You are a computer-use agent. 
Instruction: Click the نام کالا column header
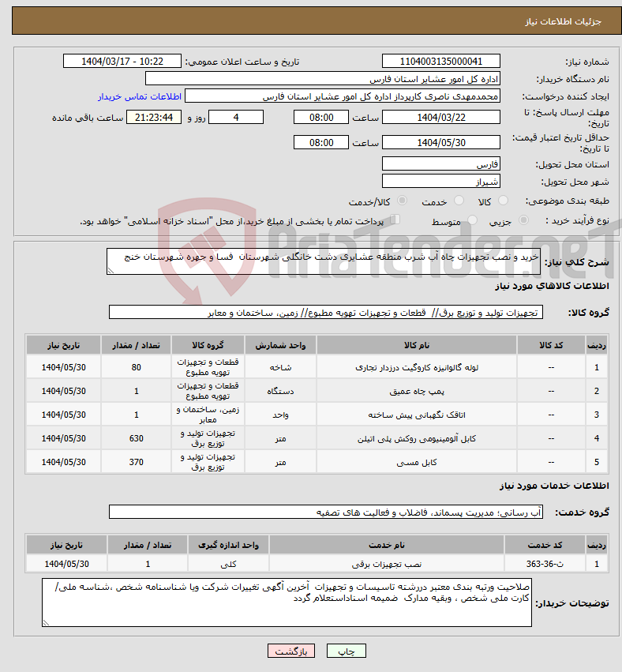tap(417, 345)
